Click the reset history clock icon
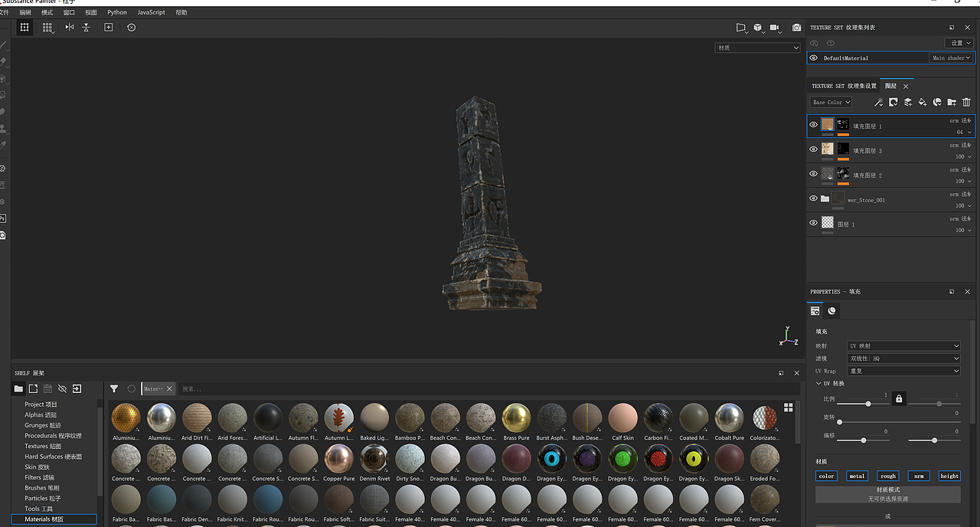This screenshot has width=980, height=527. pos(131,27)
